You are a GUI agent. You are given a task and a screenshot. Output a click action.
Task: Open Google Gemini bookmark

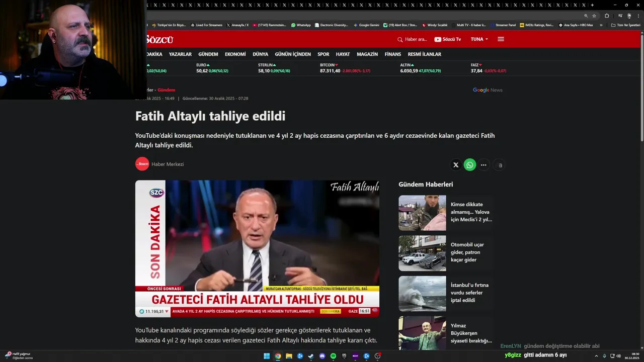(x=366, y=25)
